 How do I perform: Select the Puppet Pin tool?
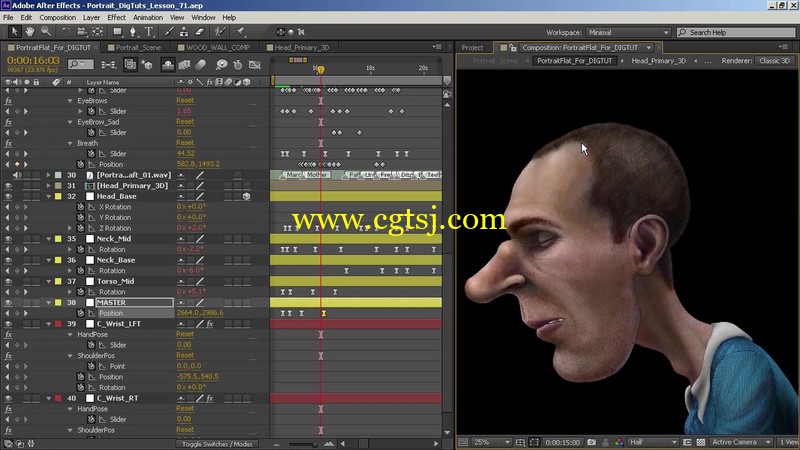pos(240,32)
